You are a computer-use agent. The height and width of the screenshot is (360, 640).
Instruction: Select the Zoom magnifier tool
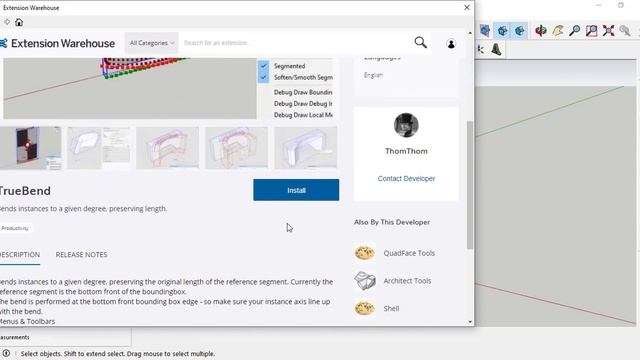pyautogui.click(x=575, y=31)
